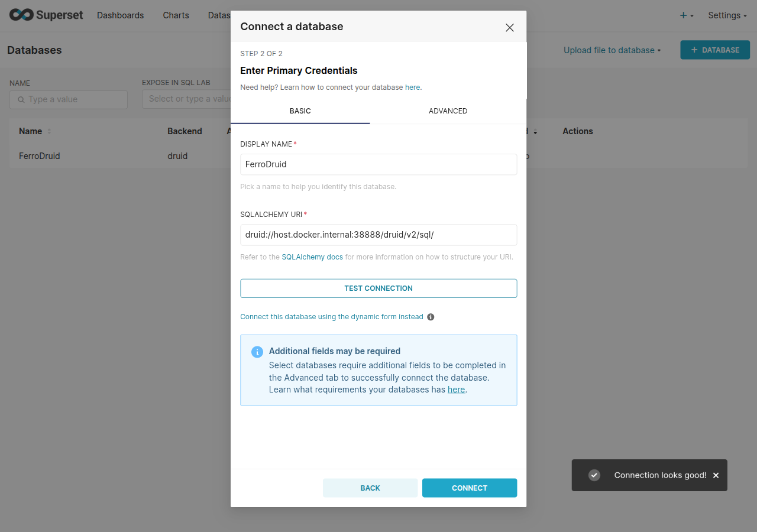Click the search icon in Name filter
Image resolution: width=757 pixels, height=532 pixels.
[21, 100]
